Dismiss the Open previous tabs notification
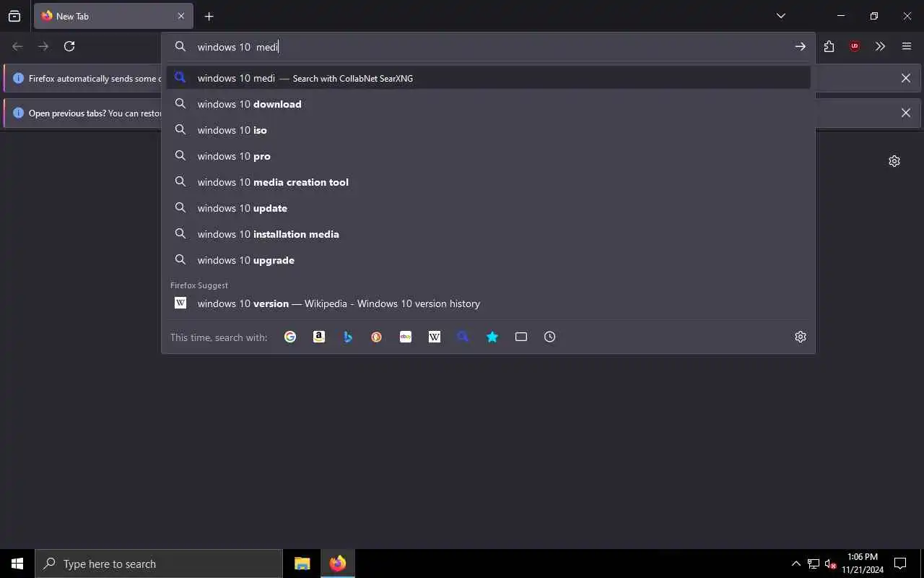924x578 pixels. coord(906,113)
